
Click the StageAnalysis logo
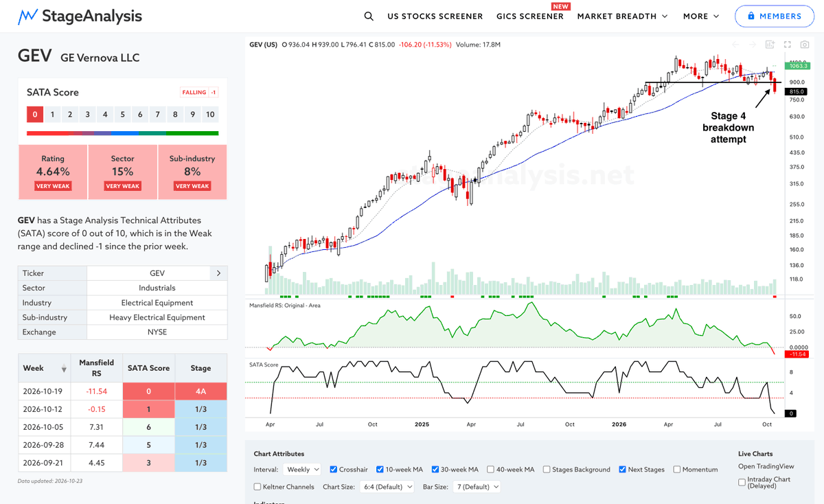[80, 16]
